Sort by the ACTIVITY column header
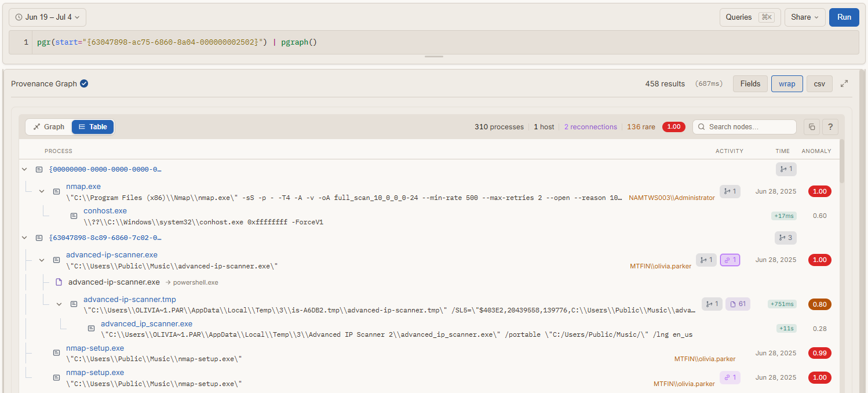 pyautogui.click(x=729, y=151)
